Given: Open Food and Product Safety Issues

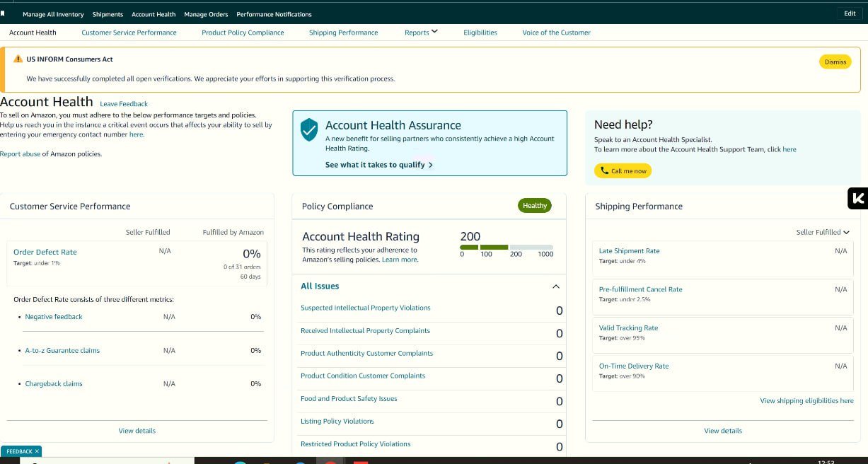Looking at the screenshot, I should 349,398.
